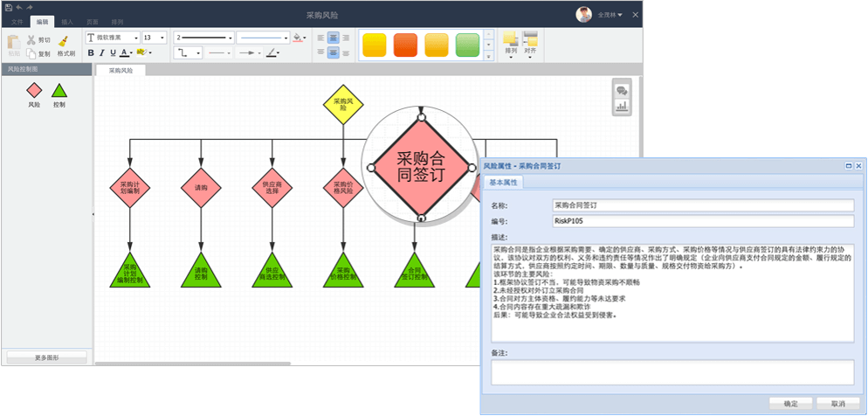Click the Copy (复制) icon
868x416 pixels.
tap(31, 53)
